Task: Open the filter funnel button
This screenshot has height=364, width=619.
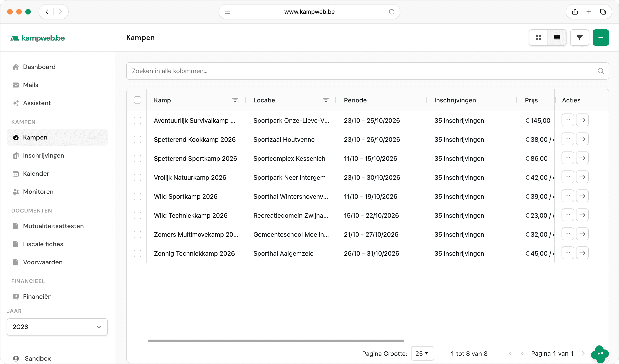Action: [x=579, y=38]
